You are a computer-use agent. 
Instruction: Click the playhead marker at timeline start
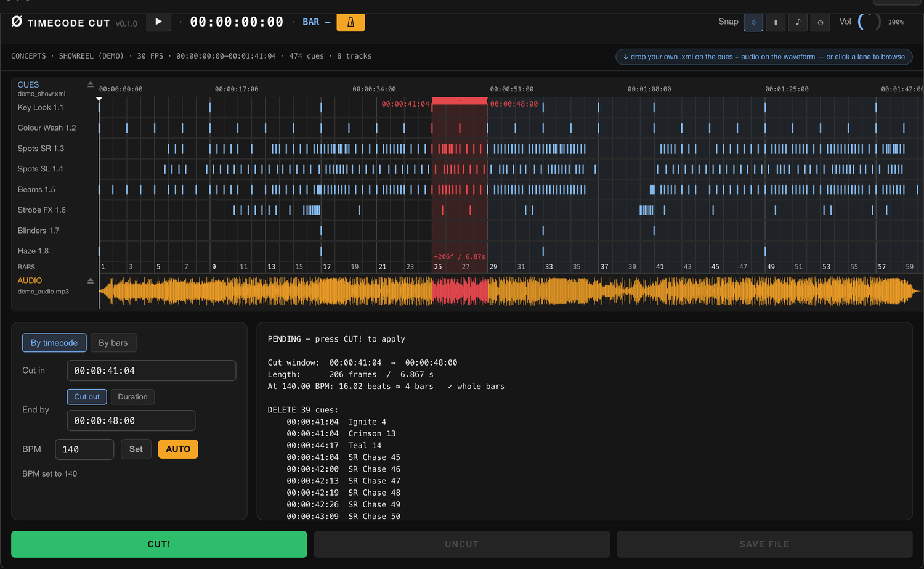tap(99, 99)
